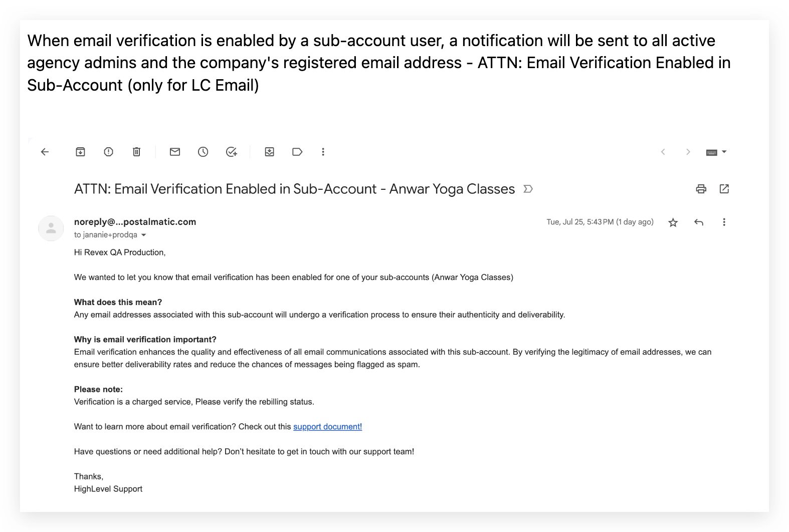
Task: Reply to the noreply sender
Action: coord(699,222)
